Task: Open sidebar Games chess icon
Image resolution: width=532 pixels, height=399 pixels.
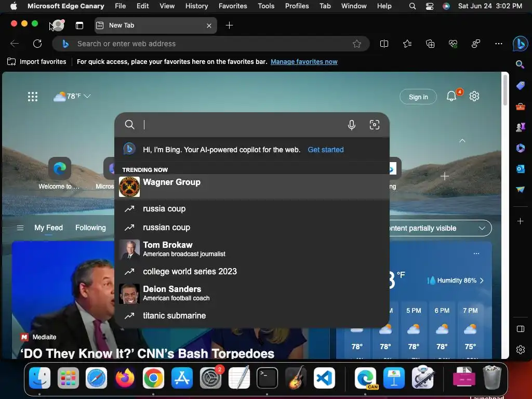Action: tap(520, 127)
